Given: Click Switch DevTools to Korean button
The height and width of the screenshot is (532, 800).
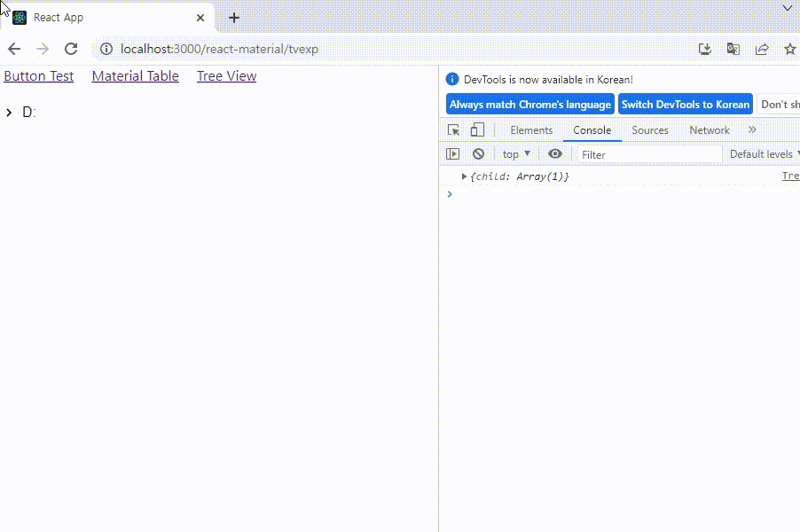Looking at the screenshot, I should pyautogui.click(x=686, y=104).
